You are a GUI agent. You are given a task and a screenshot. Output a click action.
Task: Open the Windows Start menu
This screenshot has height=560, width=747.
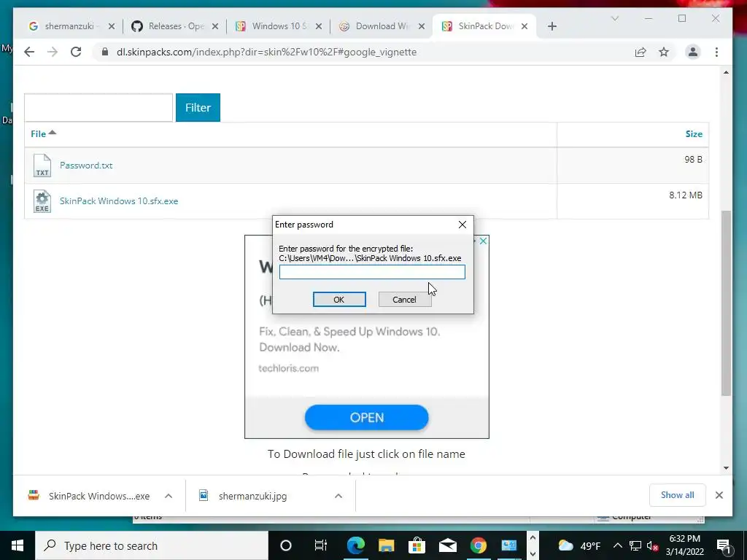click(x=18, y=545)
